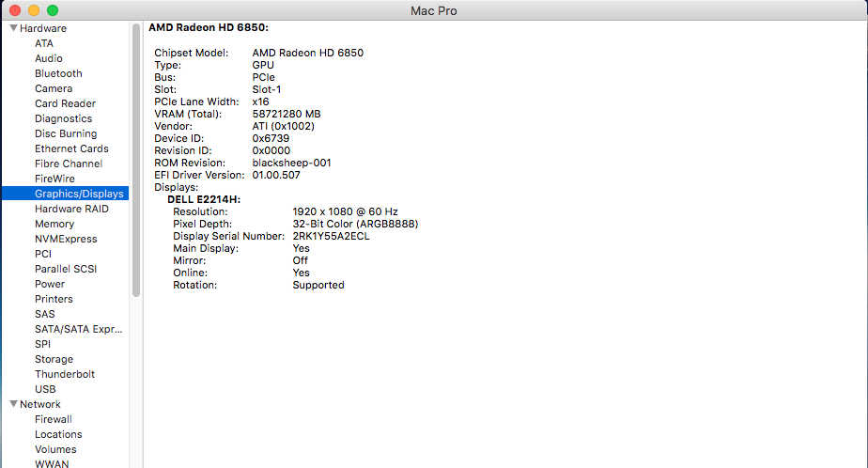Select Camera in the sidebar
The height and width of the screenshot is (468, 868).
54,88
